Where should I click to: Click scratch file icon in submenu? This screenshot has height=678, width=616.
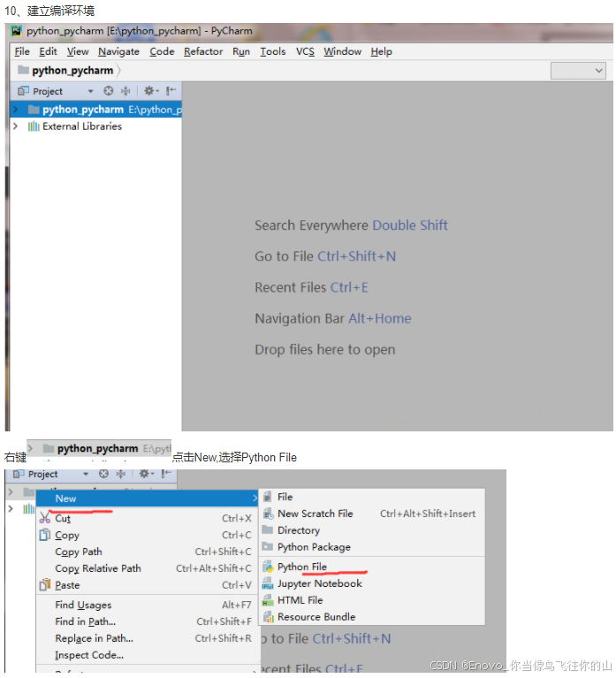(x=269, y=514)
